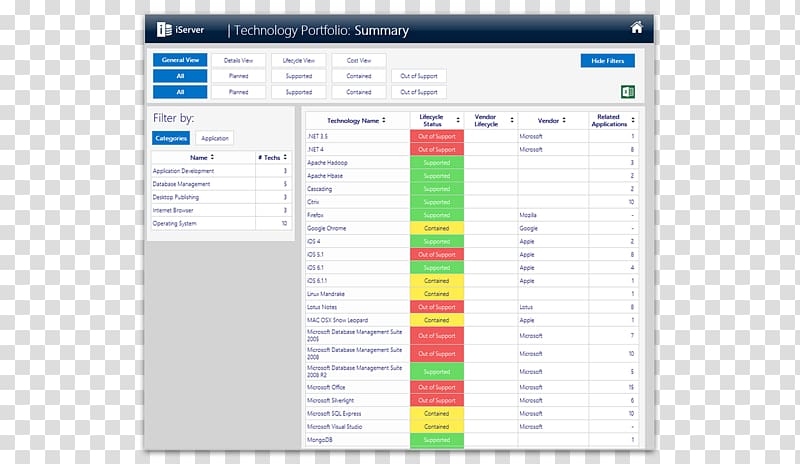The width and height of the screenshot is (800, 464).
Task: Open the .NET 3.5 technology row
Action: pyautogui.click(x=471, y=136)
